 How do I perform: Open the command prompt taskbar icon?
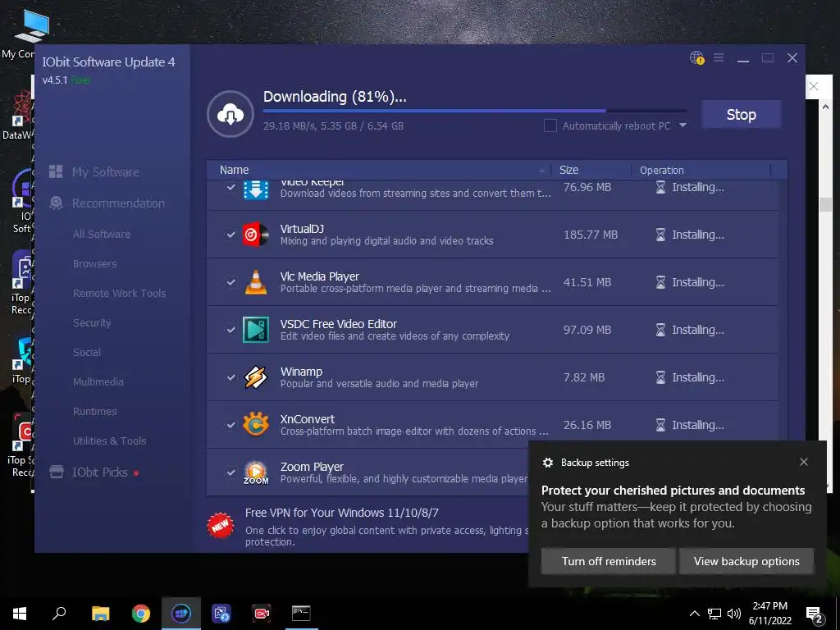(301, 614)
